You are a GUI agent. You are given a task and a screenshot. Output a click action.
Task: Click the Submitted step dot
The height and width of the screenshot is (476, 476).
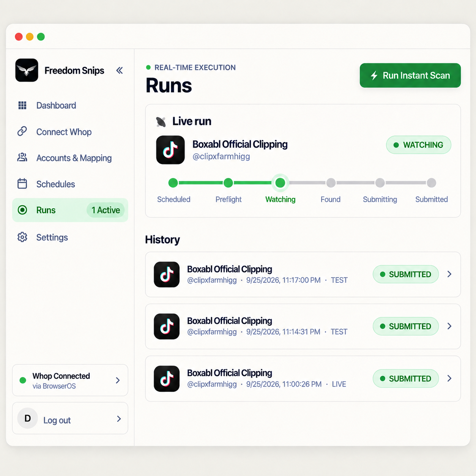[x=431, y=183]
